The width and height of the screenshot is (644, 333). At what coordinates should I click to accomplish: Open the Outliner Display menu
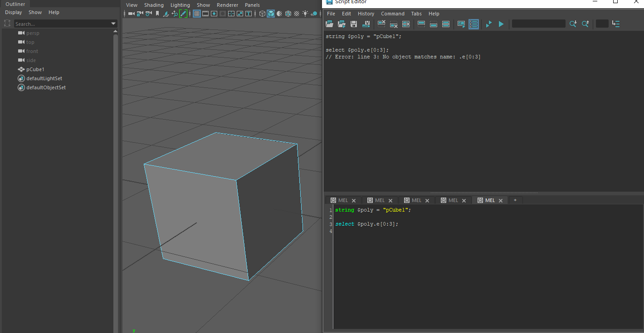(x=14, y=12)
